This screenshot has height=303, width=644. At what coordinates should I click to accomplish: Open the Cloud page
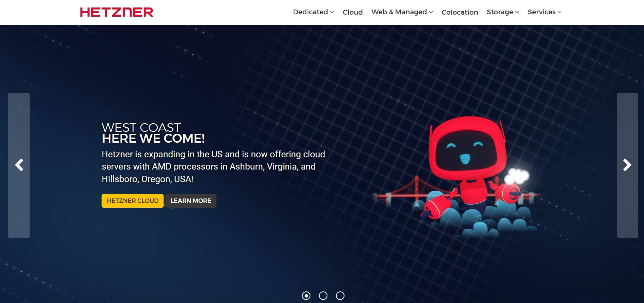coord(353,12)
